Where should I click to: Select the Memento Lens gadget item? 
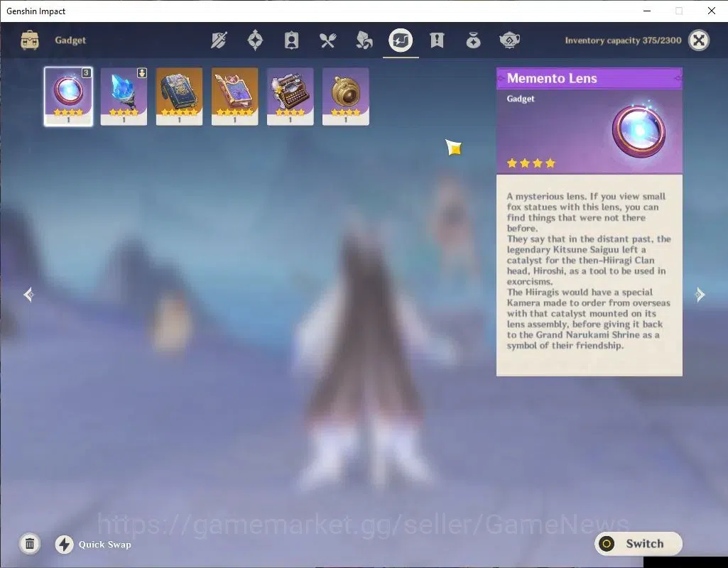click(68, 97)
